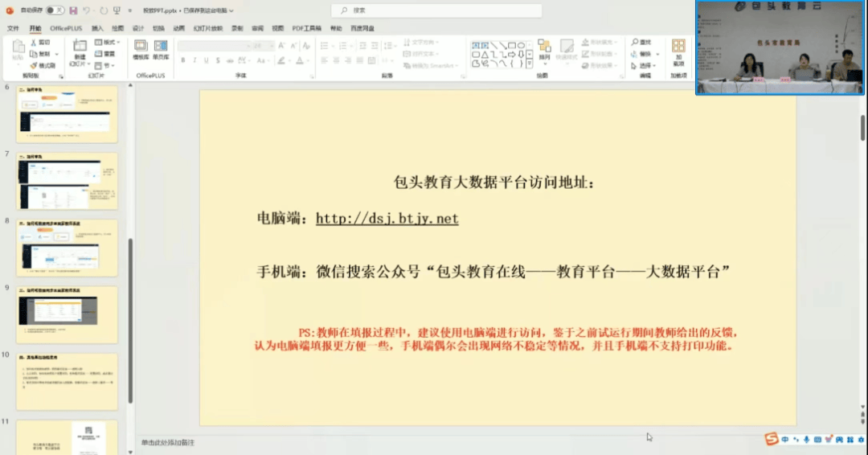This screenshot has width=868, height=455.
Task: Select slide 7 thumbnail
Action: point(67,181)
